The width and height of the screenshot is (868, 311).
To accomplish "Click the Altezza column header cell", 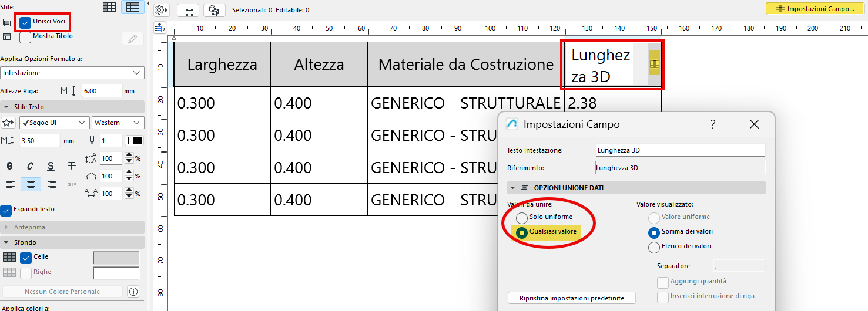I will coord(319,65).
